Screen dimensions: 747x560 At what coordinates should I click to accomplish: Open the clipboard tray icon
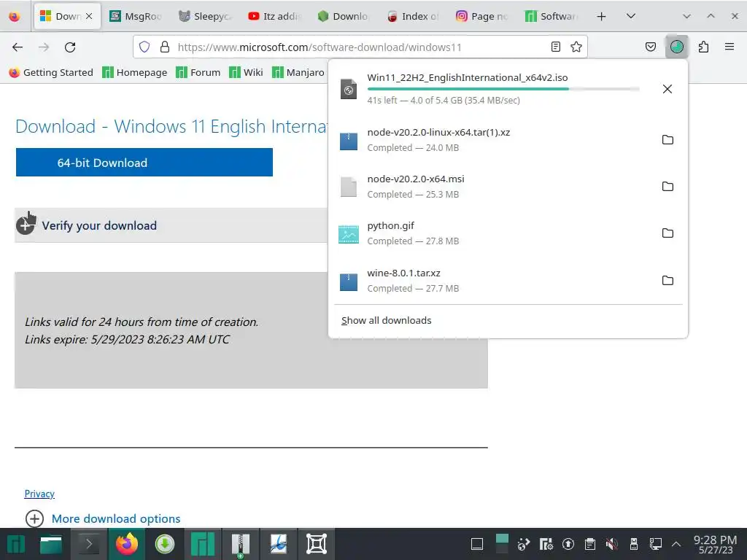589,544
